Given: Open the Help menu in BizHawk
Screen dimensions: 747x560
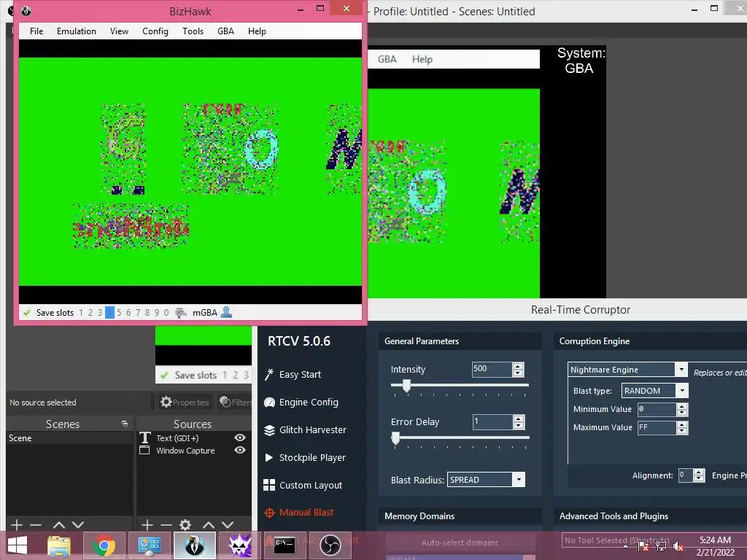Looking at the screenshot, I should pos(257,31).
